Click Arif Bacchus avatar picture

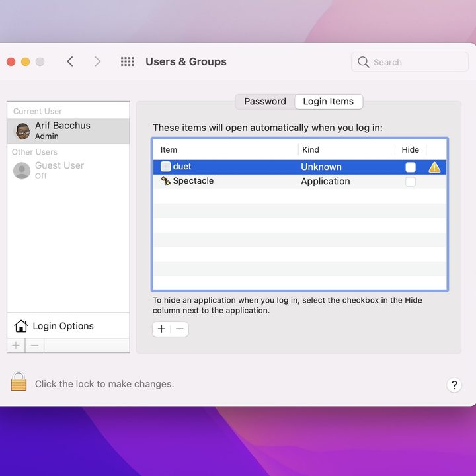(22, 131)
